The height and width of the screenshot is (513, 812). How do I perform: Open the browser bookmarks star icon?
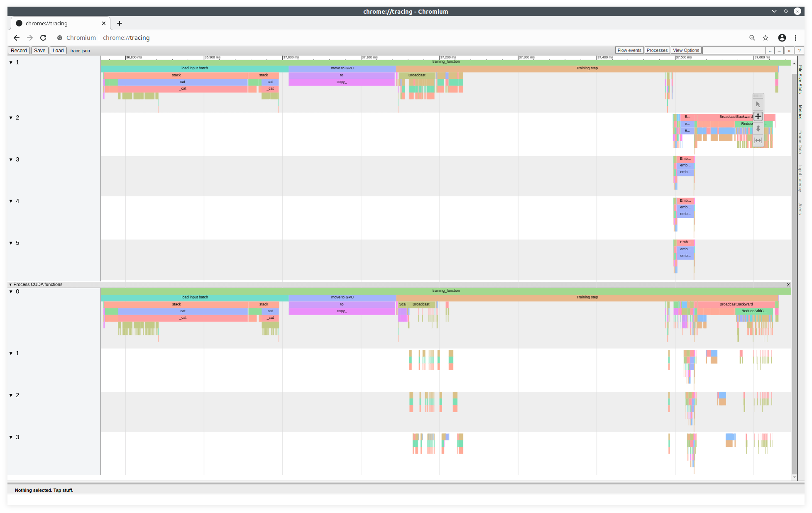[x=765, y=38]
